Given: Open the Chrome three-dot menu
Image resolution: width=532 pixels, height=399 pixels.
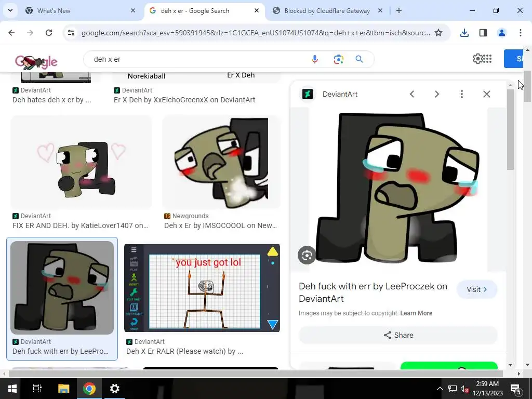Looking at the screenshot, I should (x=521, y=33).
